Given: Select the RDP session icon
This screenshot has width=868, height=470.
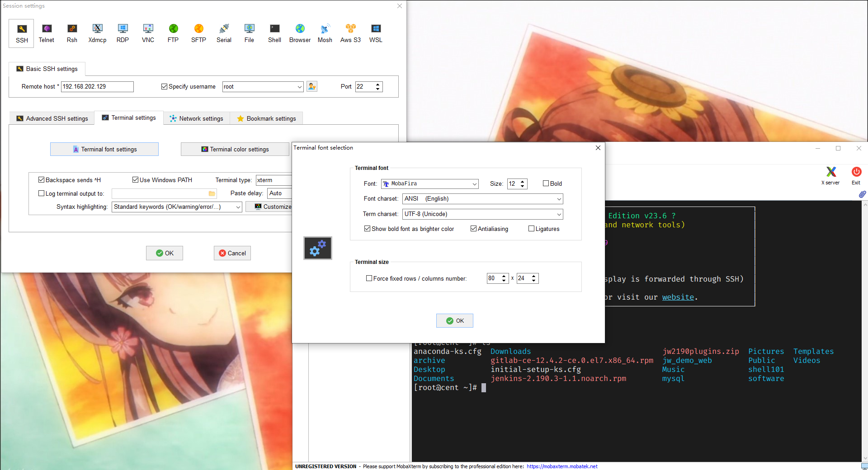Looking at the screenshot, I should (x=123, y=33).
